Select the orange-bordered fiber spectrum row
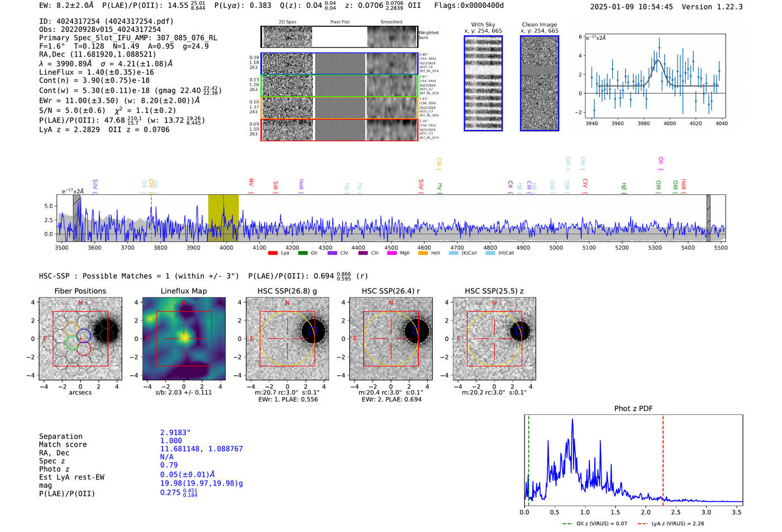Viewport: 782px width, 532px height. [x=339, y=108]
